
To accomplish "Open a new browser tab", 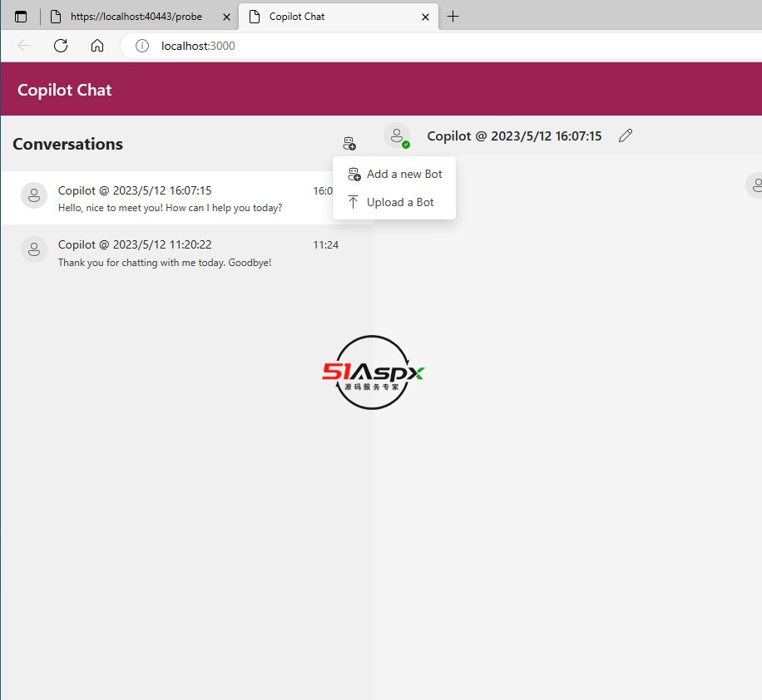I will coord(453,17).
